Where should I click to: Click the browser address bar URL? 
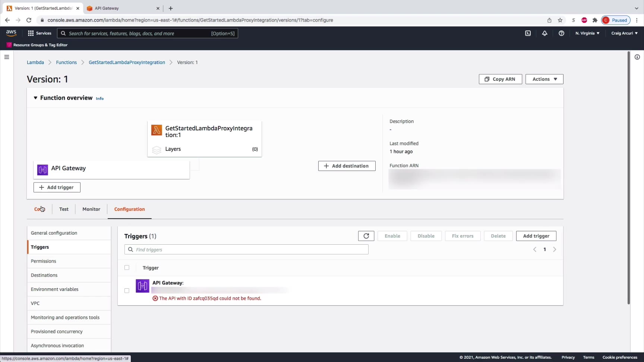click(x=190, y=20)
